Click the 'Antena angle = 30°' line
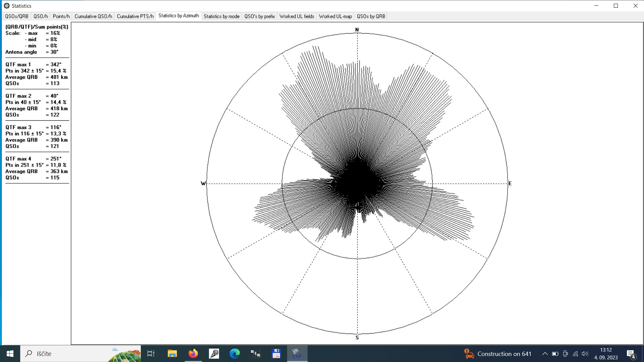The width and height of the screenshot is (644, 362). pos(32,52)
